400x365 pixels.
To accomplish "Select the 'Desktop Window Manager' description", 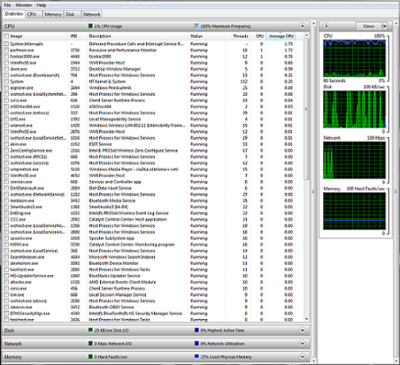I will pos(115,69).
